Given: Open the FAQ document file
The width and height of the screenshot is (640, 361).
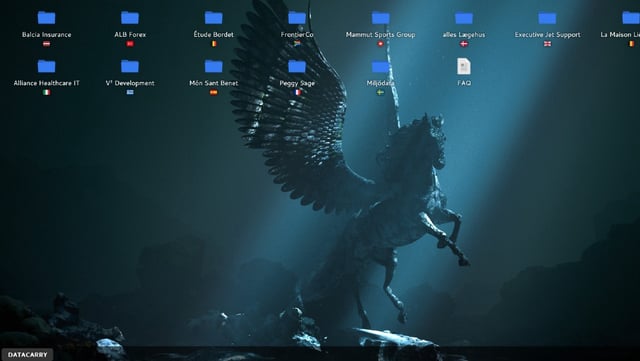Looking at the screenshot, I should point(464,66).
